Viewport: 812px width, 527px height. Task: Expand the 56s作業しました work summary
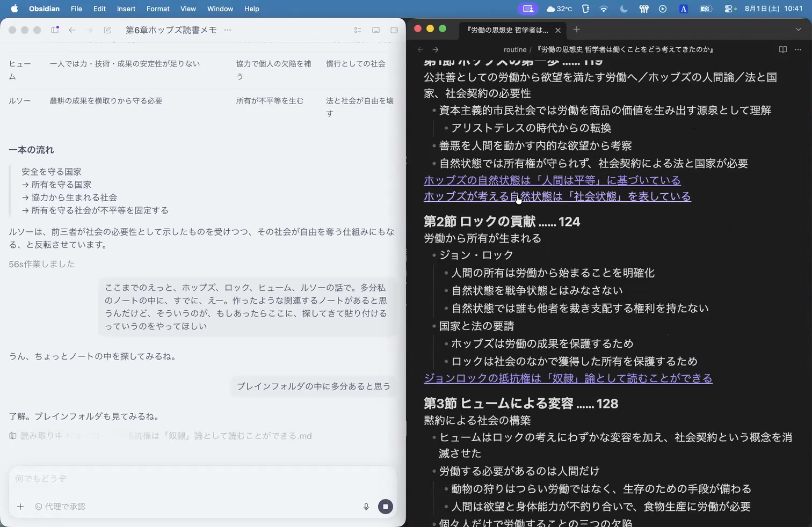[x=42, y=264]
